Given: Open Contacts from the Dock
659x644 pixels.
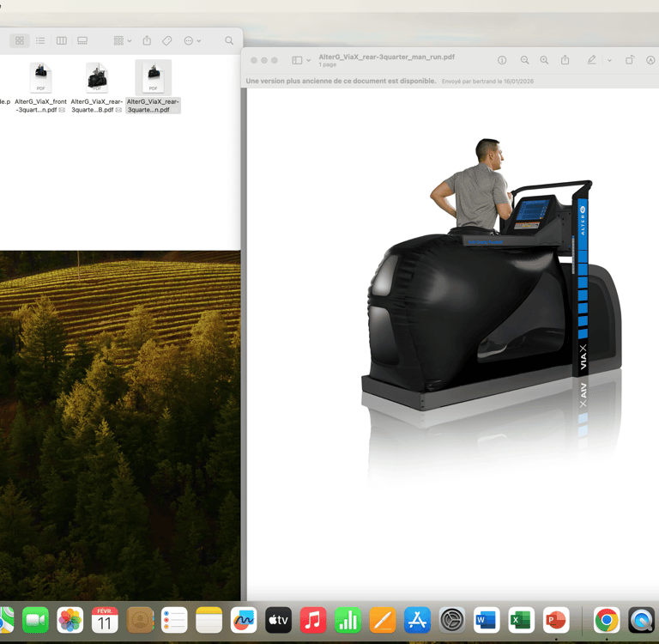Looking at the screenshot, I should pyautogui.click(x=140, y=620).
